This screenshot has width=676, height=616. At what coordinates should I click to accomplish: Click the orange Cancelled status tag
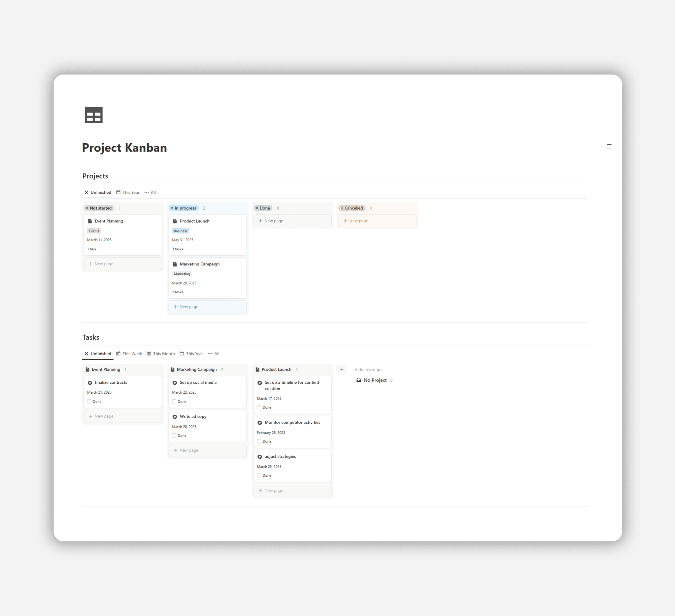pyautogui.click(x=352, y=208)
